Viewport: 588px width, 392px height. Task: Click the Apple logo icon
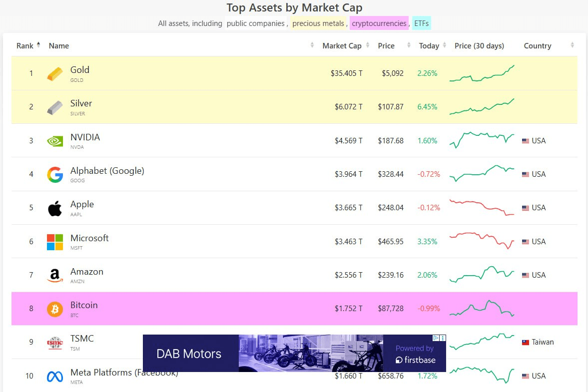[55, 208]
